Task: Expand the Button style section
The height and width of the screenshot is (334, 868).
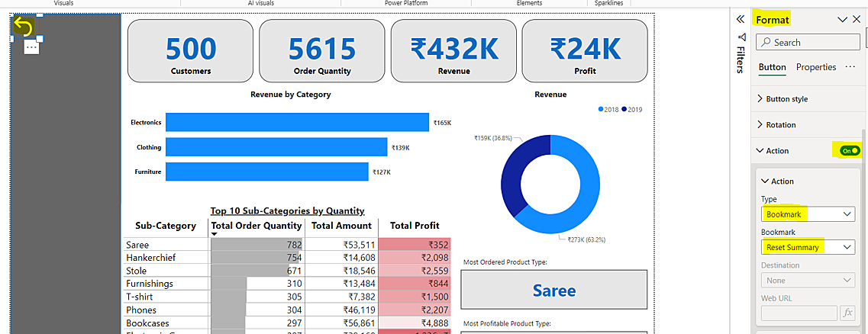Action: [786, 99]
